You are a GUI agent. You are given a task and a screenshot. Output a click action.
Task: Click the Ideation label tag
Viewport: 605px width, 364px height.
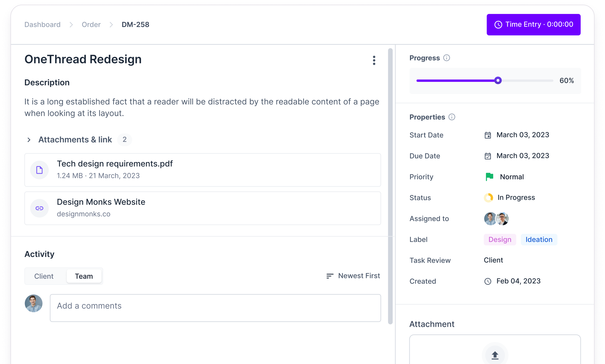[539, 240]
